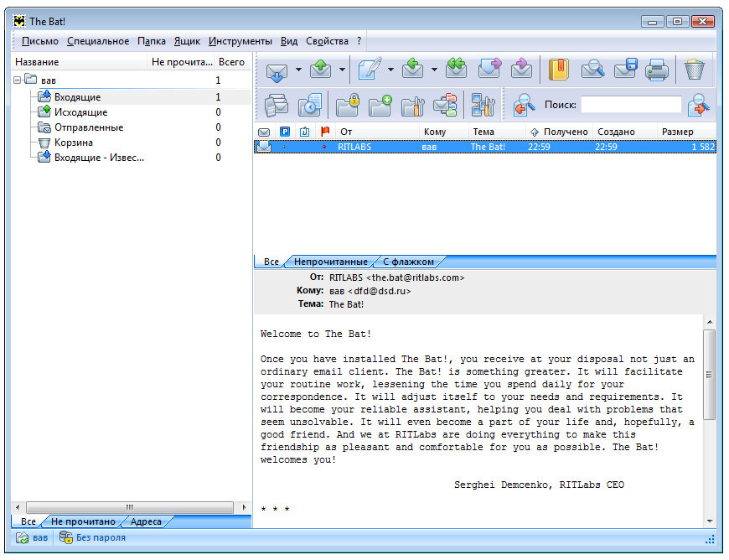Switch to the 'С флажком' tab
This screenshot has width=729, height=560.
pyautogui.click(x=408, y=262)
